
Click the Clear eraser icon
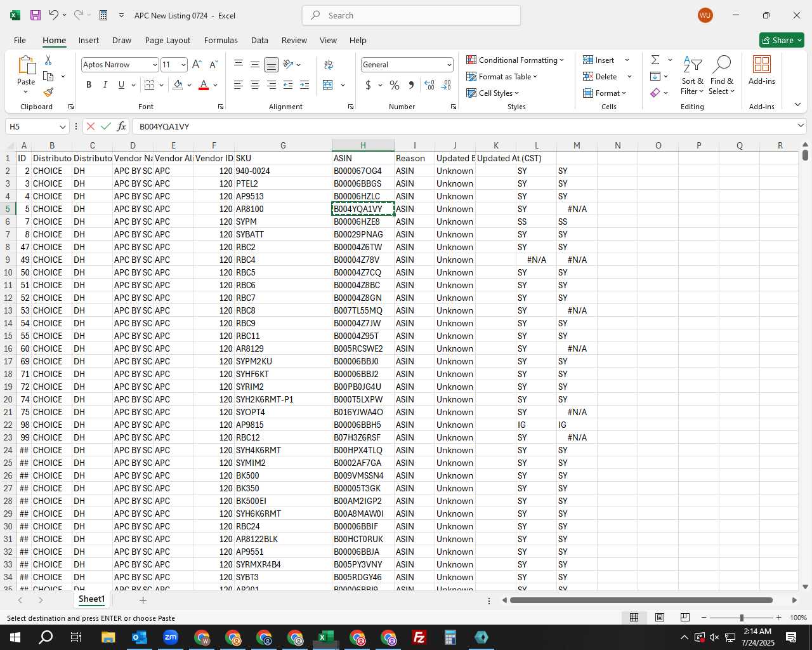click(655, 93)
